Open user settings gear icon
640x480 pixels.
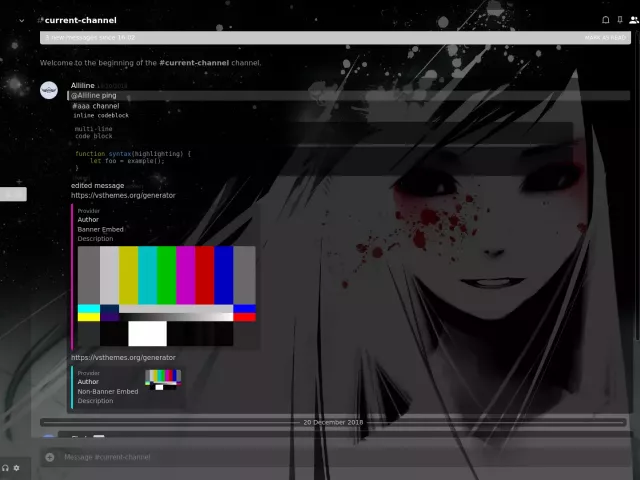point(16,468)
